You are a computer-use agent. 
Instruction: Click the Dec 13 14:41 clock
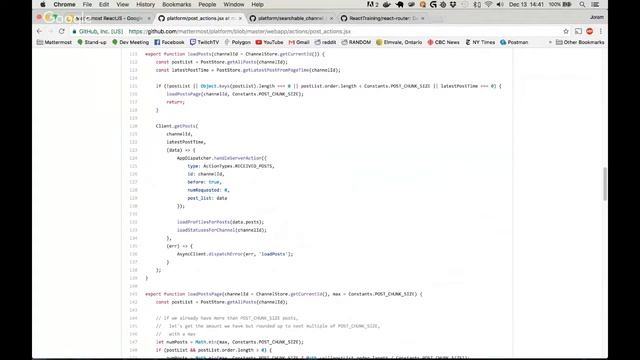coord(526,4)
